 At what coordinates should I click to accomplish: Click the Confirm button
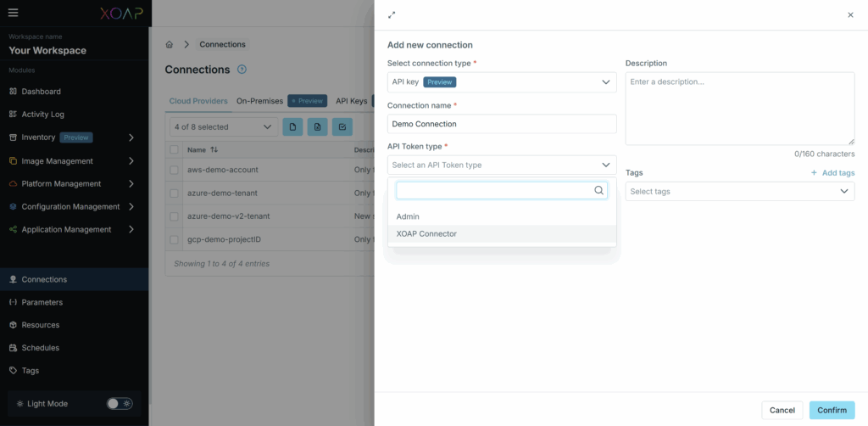coord(832,411)
